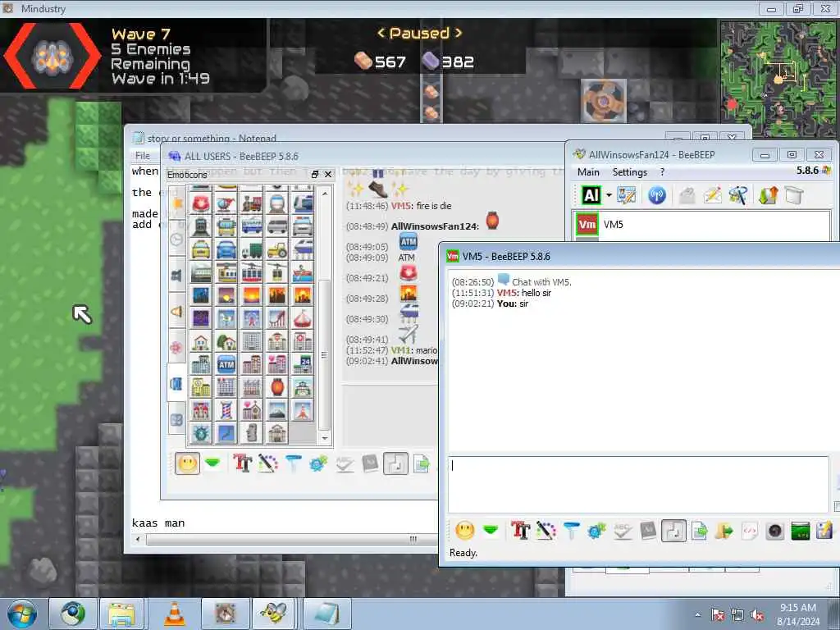Toggle emoticons smiley in ALL USERS chat

tap(187, 463)
